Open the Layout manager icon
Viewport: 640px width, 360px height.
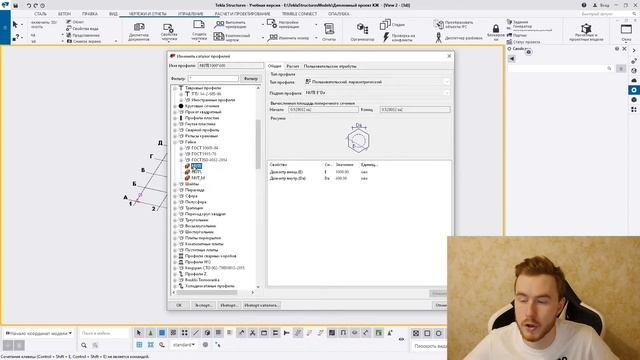click(438, 38)
